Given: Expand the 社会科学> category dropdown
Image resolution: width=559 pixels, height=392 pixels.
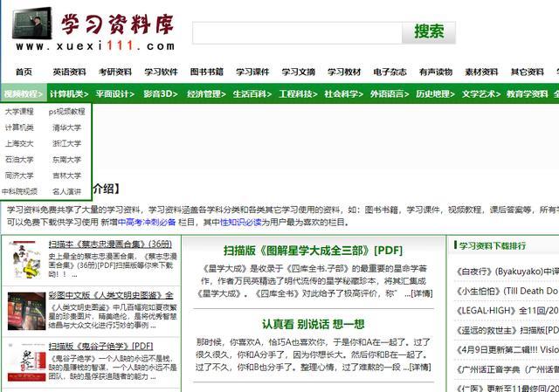Looking at the screenshot, I should (343, 93).
